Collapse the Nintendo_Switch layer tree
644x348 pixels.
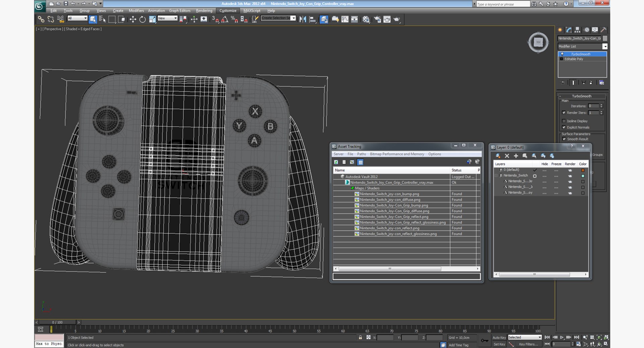point(496,176)
